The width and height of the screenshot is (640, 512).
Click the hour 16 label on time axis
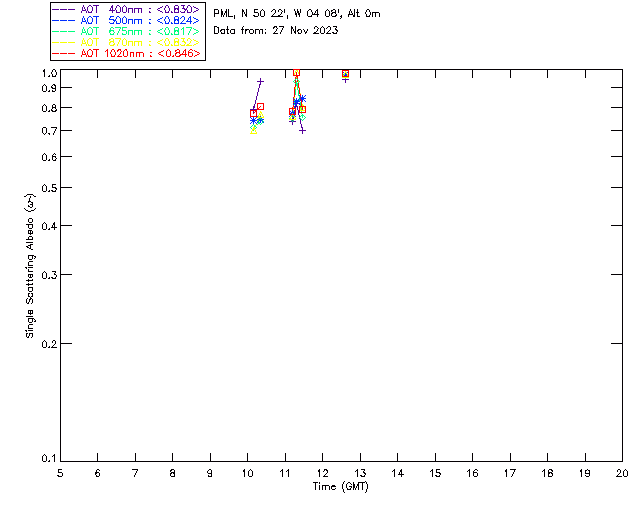pos(473,473)
